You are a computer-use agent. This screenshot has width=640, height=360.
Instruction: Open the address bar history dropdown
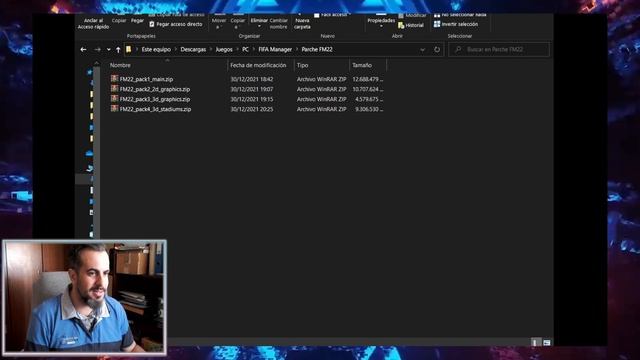[x=422, y=50]
